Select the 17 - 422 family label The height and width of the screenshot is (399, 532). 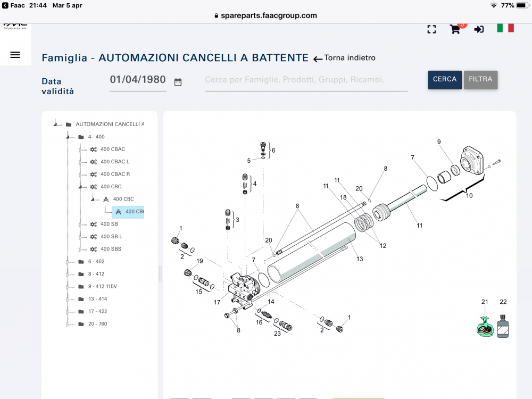(x=98, y=311)
